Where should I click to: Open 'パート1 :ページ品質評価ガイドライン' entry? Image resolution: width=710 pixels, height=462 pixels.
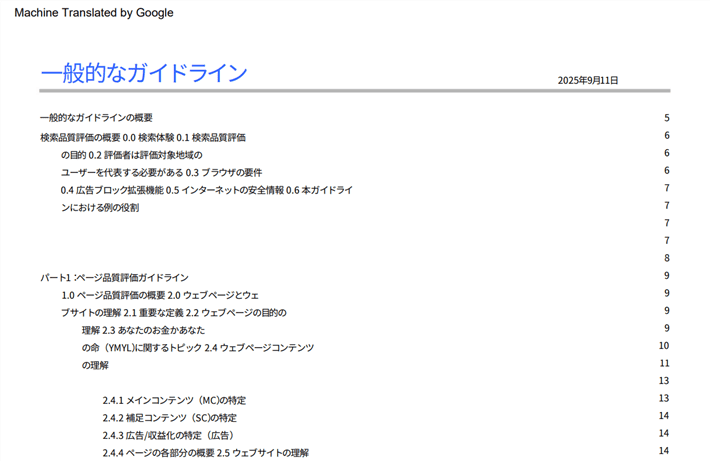pos(114,278)
